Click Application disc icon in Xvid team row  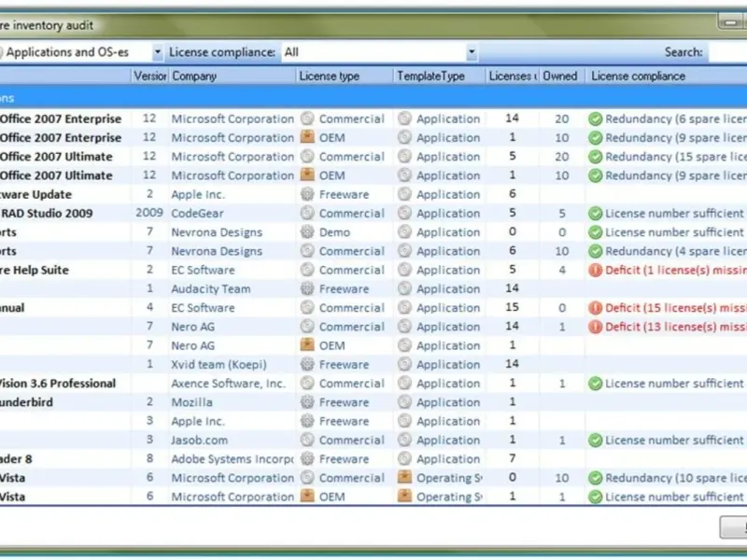coord(404,365)
